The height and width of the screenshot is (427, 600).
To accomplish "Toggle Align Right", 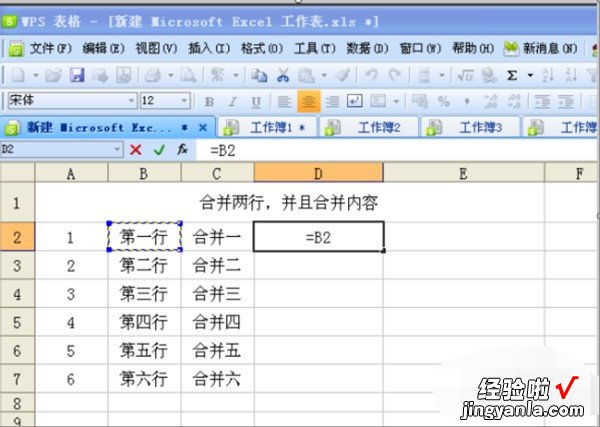I will point(332,102).
